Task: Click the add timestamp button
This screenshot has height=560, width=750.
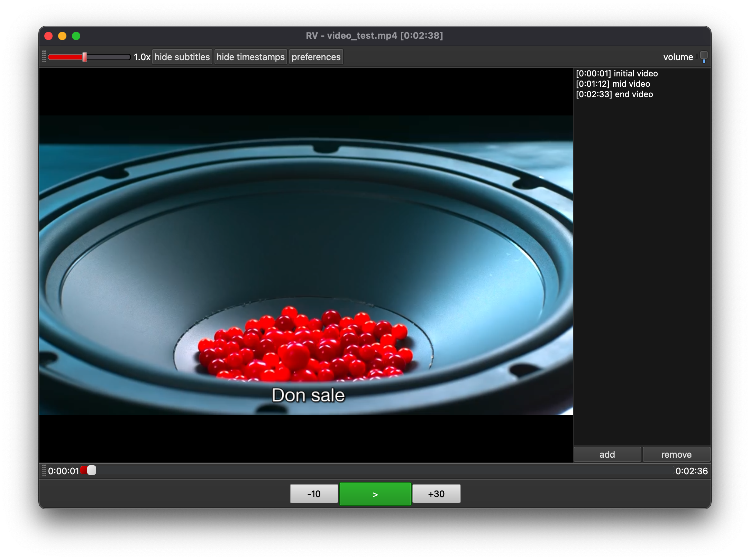Action: (607, 454)
